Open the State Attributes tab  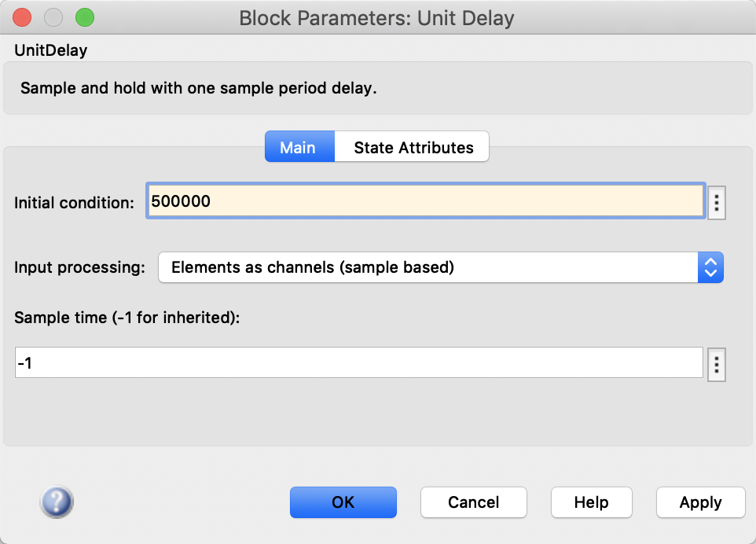coord(413,147)
